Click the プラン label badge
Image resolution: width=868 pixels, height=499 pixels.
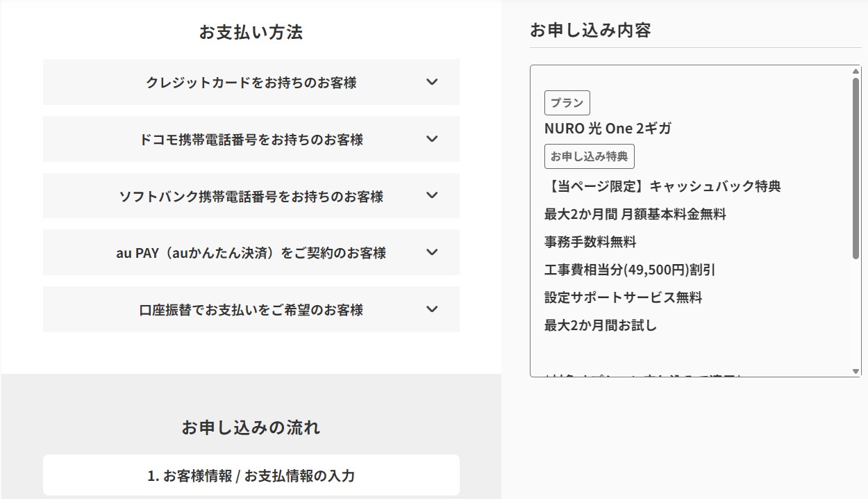point(567,102)
